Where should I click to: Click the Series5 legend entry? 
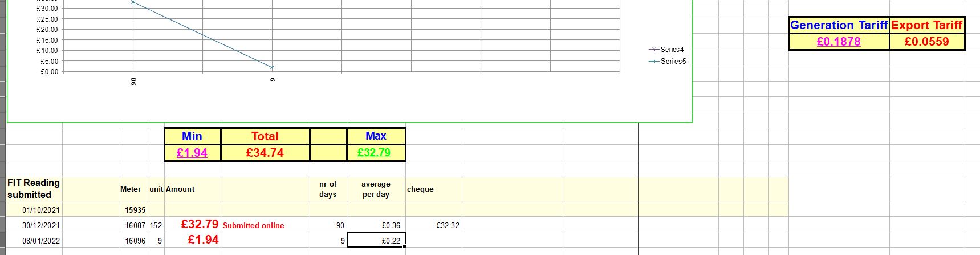673,61
